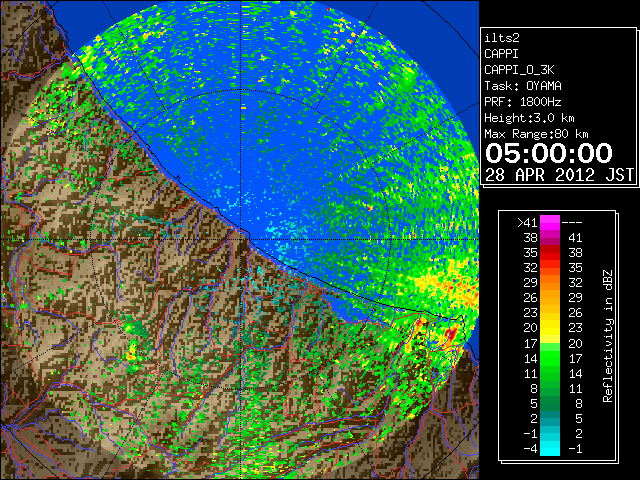Click the Max Range:80 km text

tap(536, 134)
